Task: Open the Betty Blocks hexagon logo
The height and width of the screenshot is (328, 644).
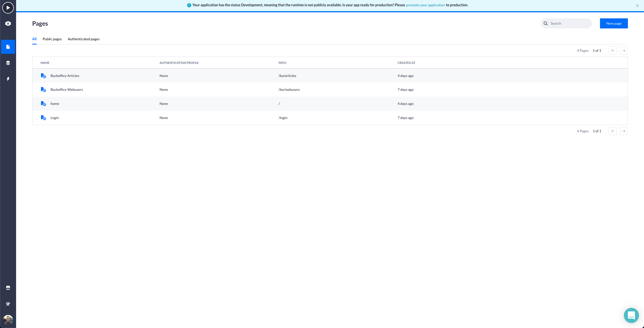Action: click(x=8, y=23)
